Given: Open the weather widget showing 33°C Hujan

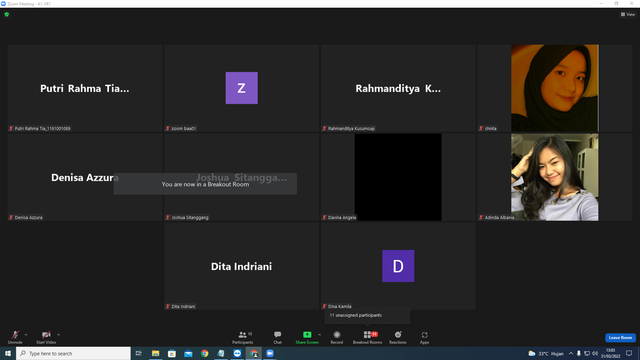Looking at the screenshot, I should tap(546, 353).
